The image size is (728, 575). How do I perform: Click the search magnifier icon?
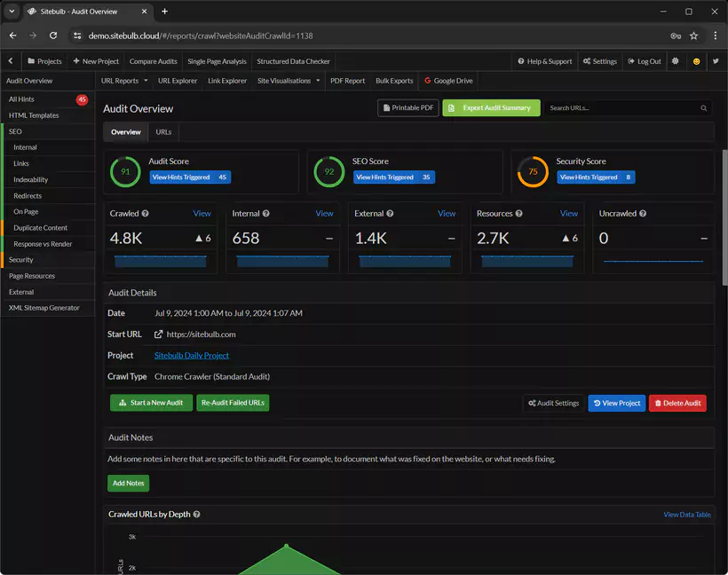(703, 108)
